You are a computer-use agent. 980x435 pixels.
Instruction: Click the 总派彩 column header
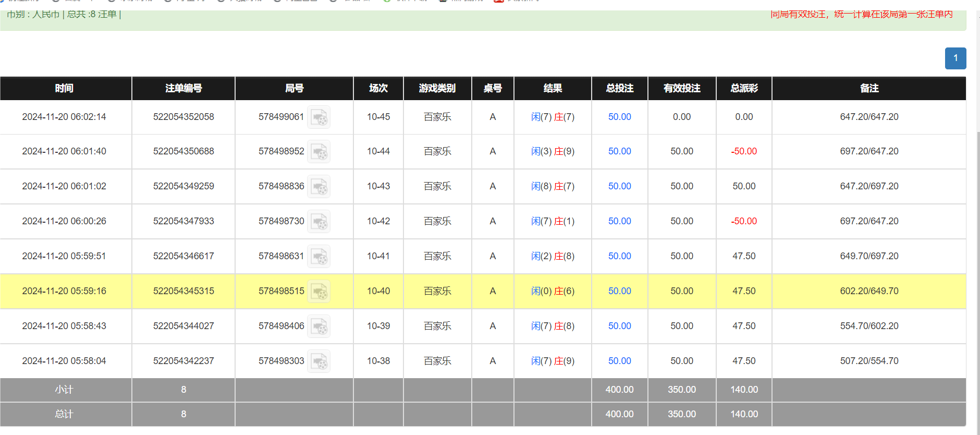pyautogui.click(x=744, y=88)
